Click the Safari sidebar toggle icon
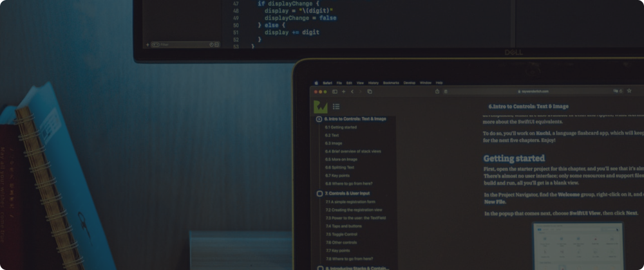This screenshot has width=644, height=270. click(x=335, y=91)
